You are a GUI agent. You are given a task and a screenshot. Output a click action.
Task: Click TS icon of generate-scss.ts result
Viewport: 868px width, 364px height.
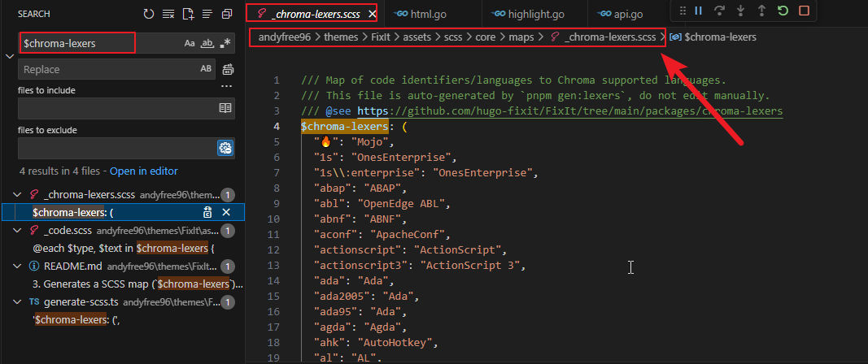point(34,302)
